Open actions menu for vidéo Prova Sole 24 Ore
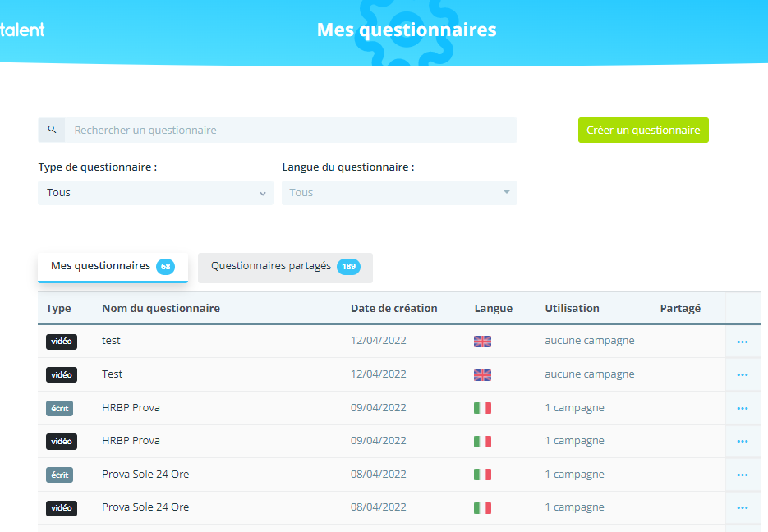 tap(743, 508)
